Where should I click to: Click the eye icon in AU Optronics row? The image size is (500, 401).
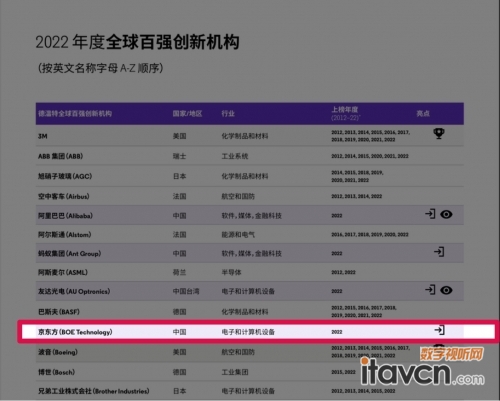coord(446,290)
